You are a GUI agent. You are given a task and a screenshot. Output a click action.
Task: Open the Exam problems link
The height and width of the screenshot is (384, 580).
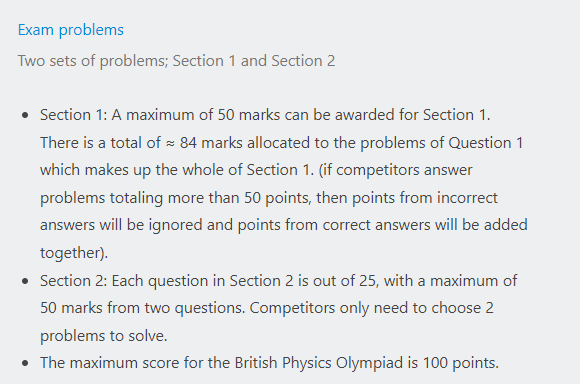71,30
